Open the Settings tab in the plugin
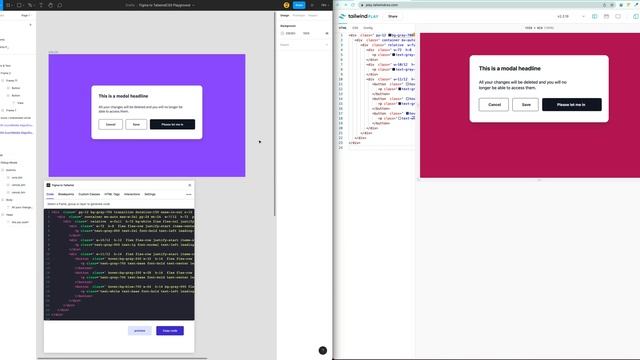This screenshot has width=640, height=360. pos(150,194)
